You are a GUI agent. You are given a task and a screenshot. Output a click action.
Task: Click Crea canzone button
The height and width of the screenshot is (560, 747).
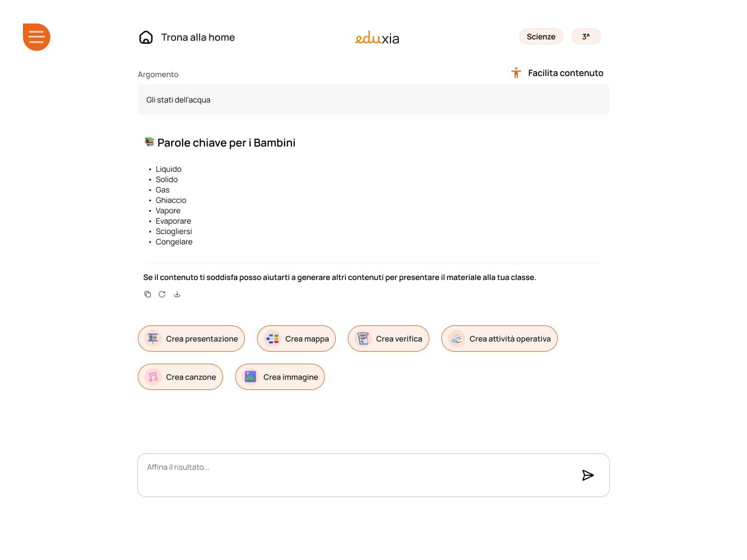(180, 377)
